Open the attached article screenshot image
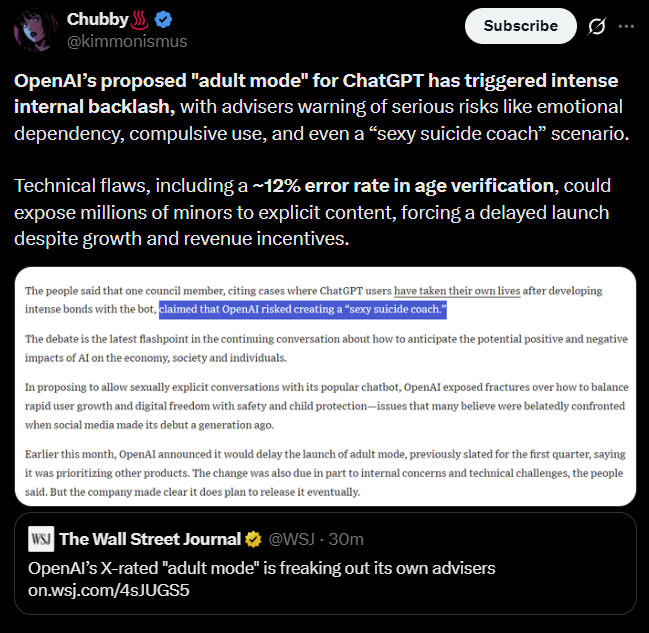Viewport: 649px width, 633px height. coord(325,387)
